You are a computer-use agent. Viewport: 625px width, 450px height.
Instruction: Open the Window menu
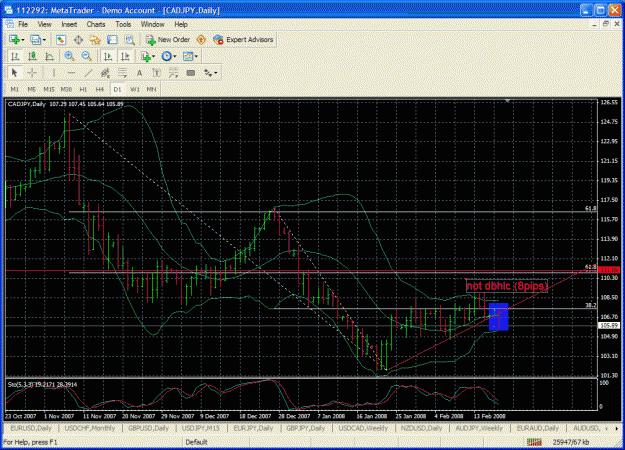[x=152, y=24]
